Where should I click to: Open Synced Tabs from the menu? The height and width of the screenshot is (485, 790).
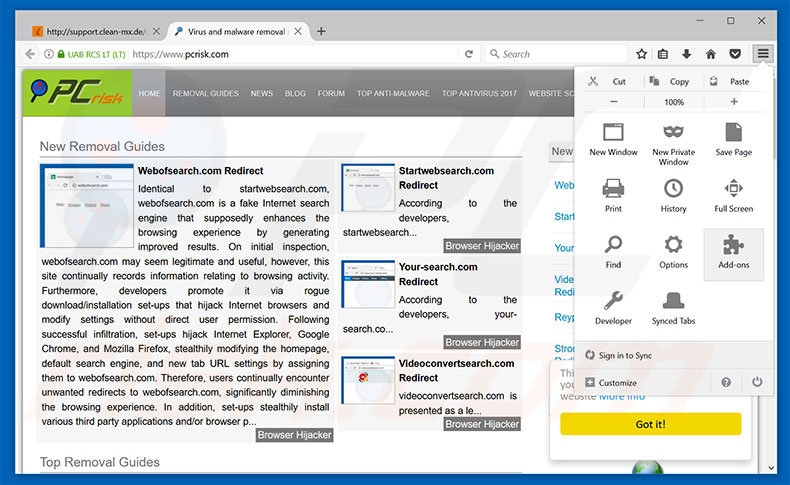pyautogui.click(x=674, y=308)
